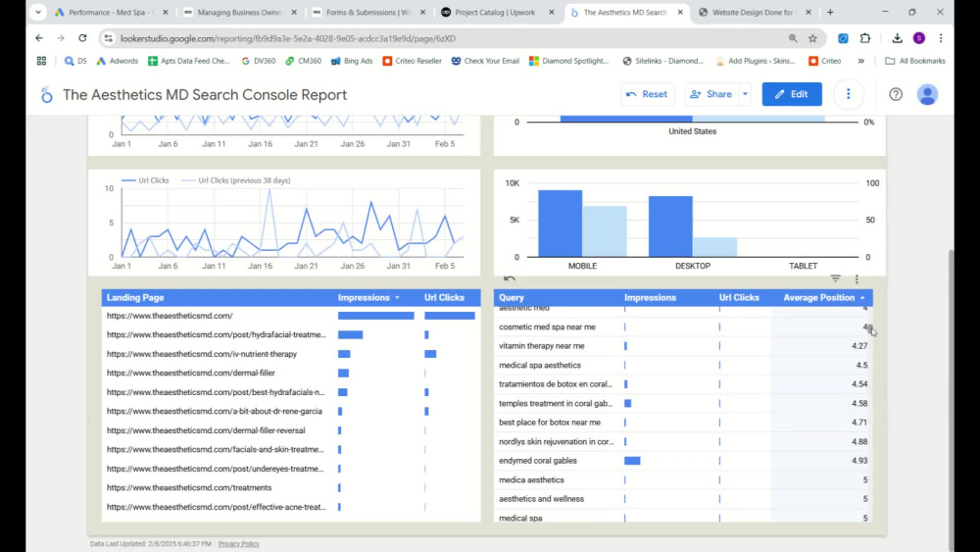The height and width of the screenshot is (552, 980).
Task: Reload the page
Action: pos(82,38)
